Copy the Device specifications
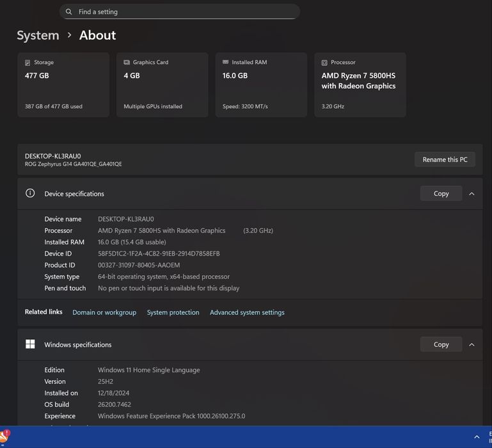The width and height of the screenshot is (492, 448). (441, 193)
